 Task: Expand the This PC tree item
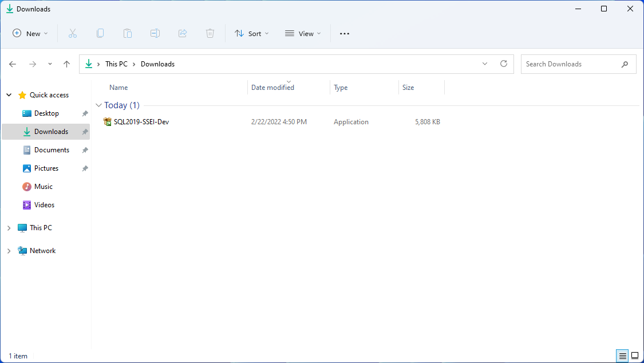point(9,227)
